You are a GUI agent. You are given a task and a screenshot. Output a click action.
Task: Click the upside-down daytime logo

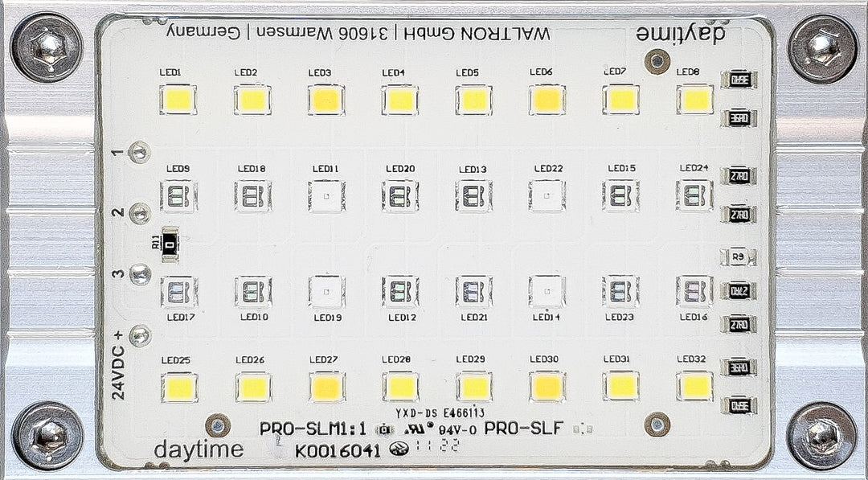click(x=681, y=34)
